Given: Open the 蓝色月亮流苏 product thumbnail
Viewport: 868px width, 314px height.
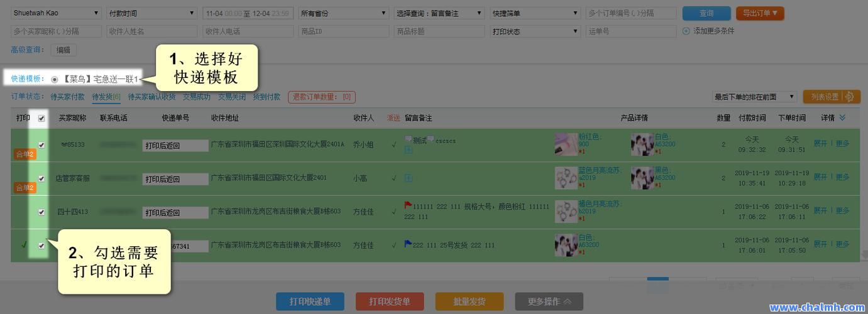Looking at the screenshot, I should (x=566, y=178).
